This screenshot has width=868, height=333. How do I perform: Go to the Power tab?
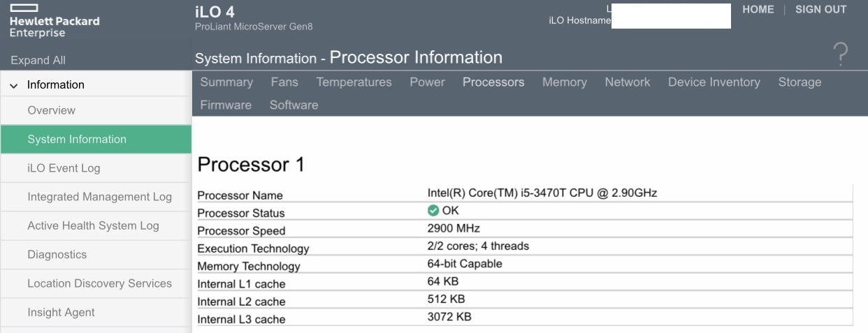pos(427,82)
